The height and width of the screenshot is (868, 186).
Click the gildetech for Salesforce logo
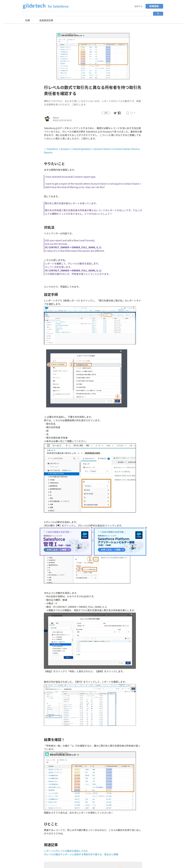click(x=46, y=6)
